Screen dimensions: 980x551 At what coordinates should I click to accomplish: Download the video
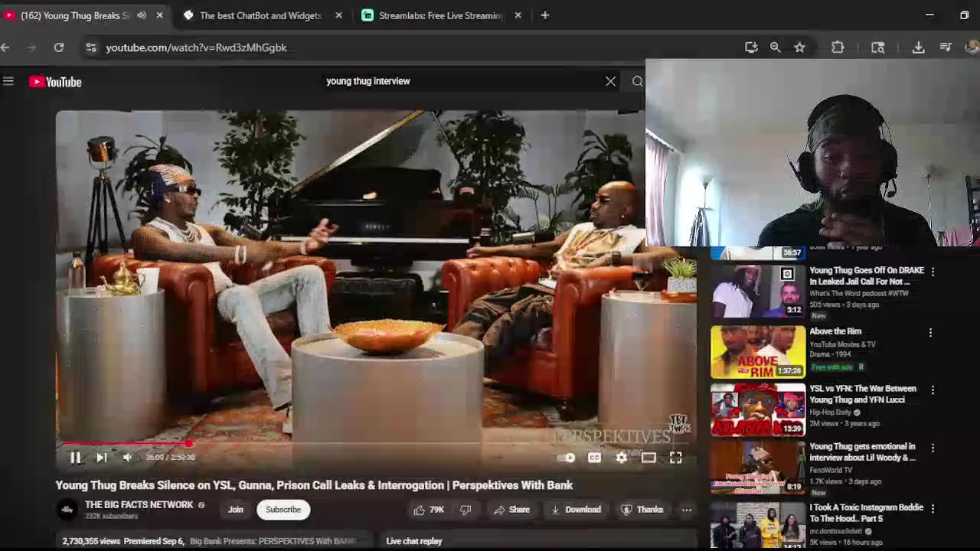pos(576,510)
